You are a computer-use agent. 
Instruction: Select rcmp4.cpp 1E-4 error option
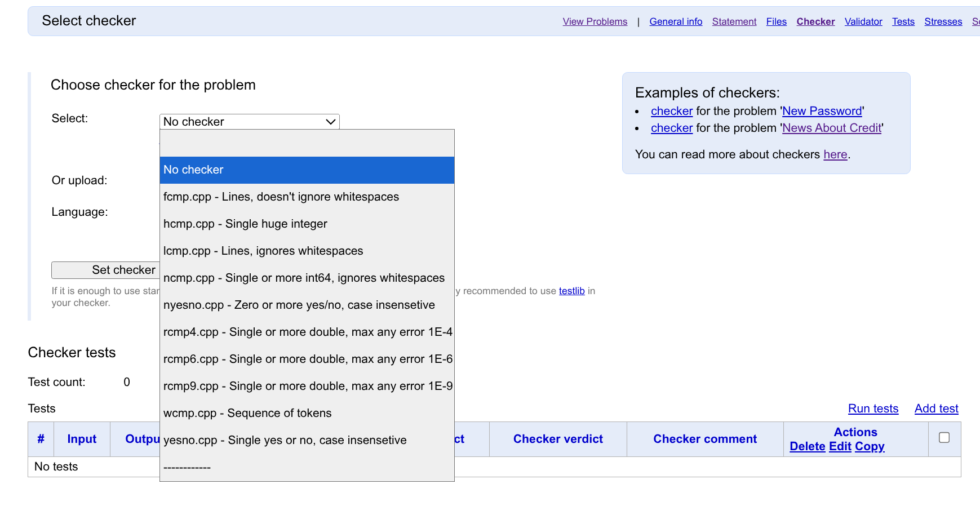pyautogui.click(x=307, y=332)
